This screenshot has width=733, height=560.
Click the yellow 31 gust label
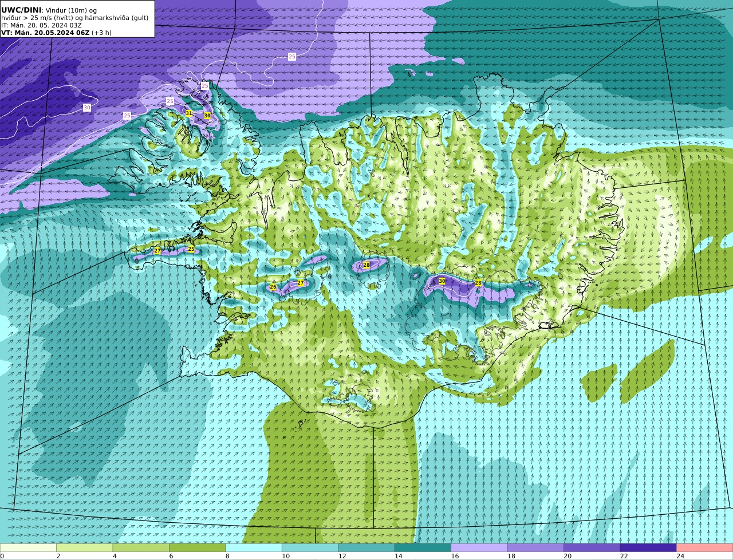pyautogui.click(x=189, y=113)
